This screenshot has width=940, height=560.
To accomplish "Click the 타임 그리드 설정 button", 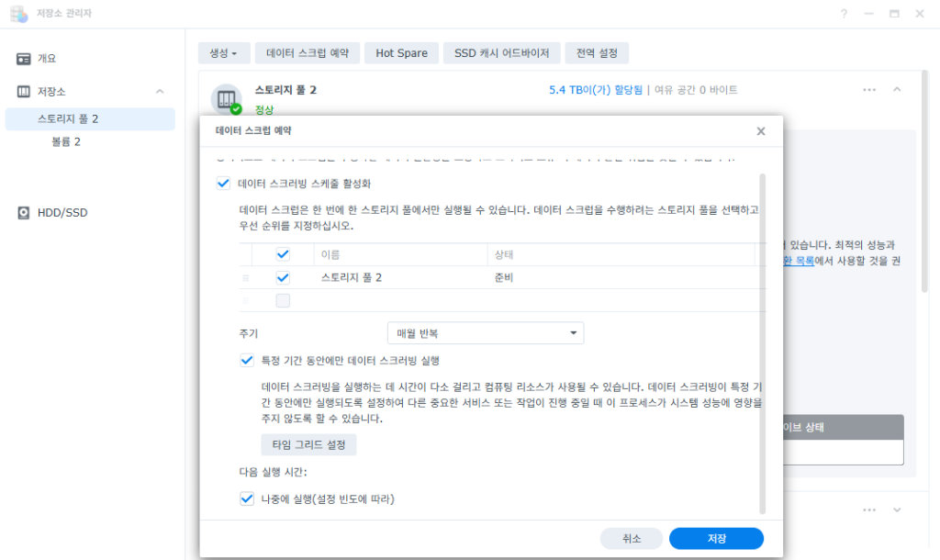I will point(308,445).
